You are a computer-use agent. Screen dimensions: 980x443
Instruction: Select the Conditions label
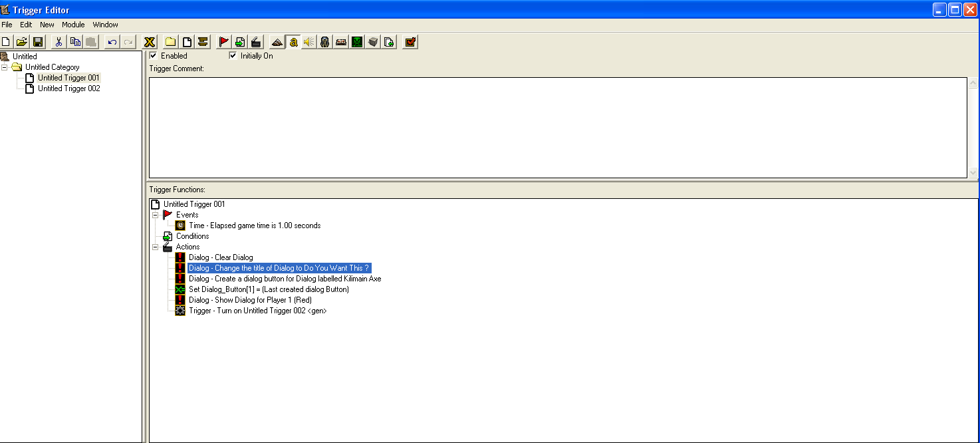tap(192, 236)
